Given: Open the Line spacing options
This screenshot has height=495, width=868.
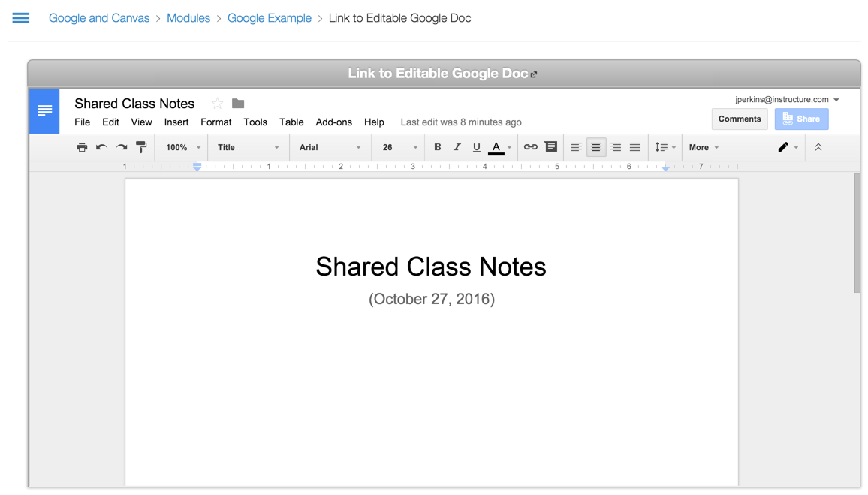Looking at the screenshot, I should pyautogui.click(x=665, y=147).
